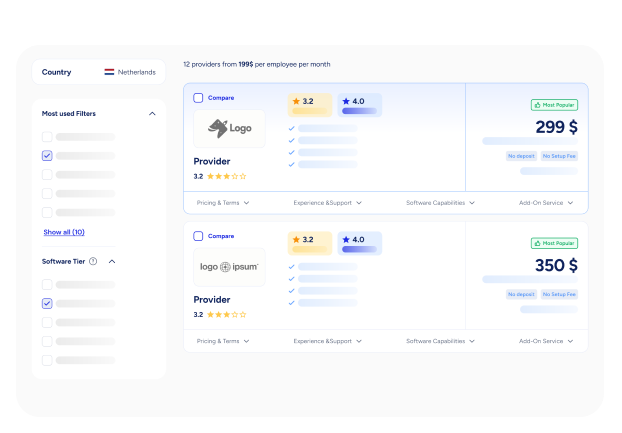Screen dimensions: 622x433
Task: Click the thumbs-up Most Popular badge above 299 $
Action: pyautogui.click(x=554, y=105)
